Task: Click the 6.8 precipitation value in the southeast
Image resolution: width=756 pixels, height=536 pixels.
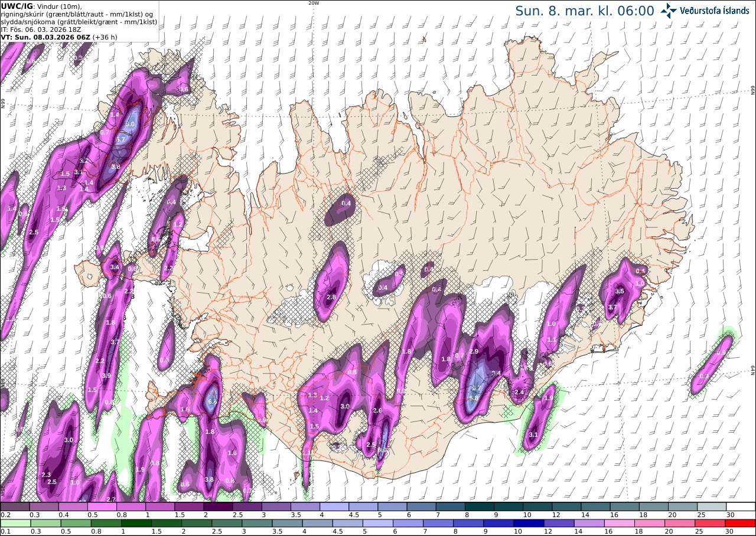Action: click(474, 398)
